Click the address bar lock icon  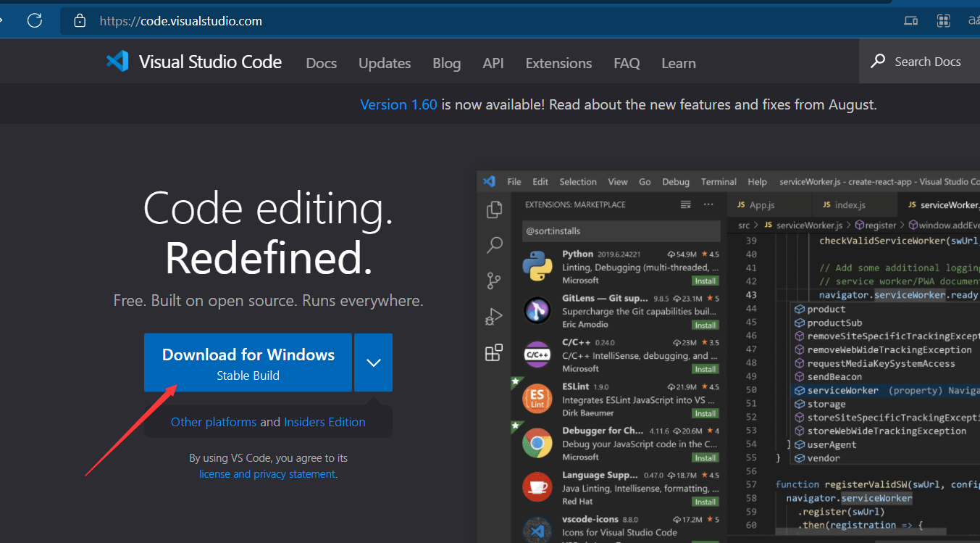click(80, 21)
